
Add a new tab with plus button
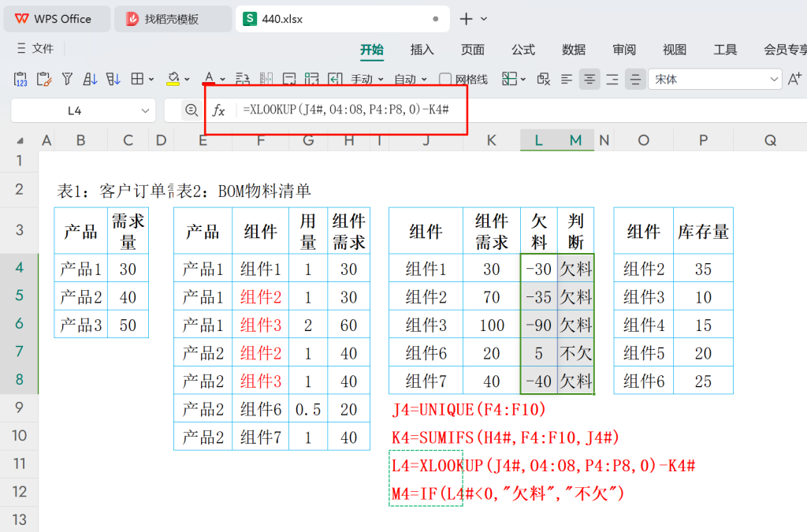click(466, 19)
